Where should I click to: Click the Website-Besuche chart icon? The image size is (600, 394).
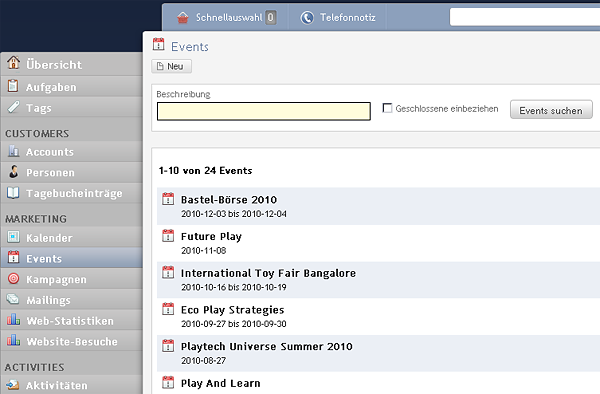[x=13, y=340]
